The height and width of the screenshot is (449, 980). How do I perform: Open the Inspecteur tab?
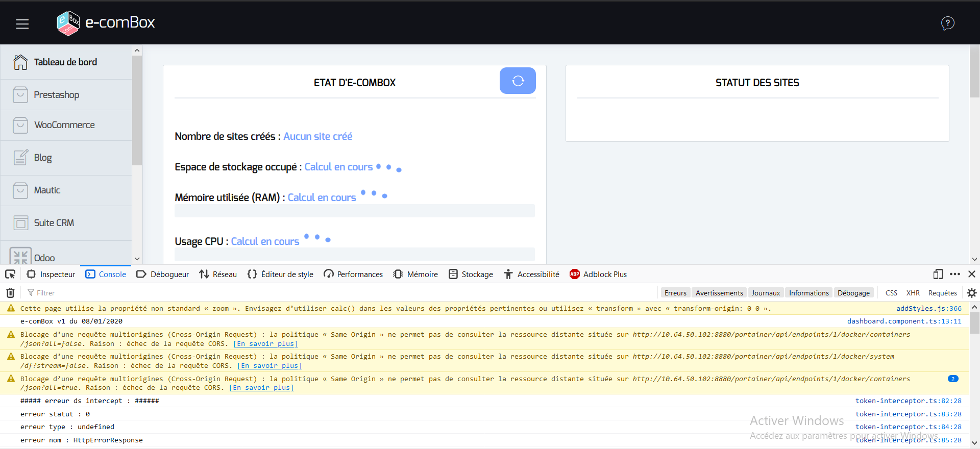pyautogui.click(x=51, y=275)
